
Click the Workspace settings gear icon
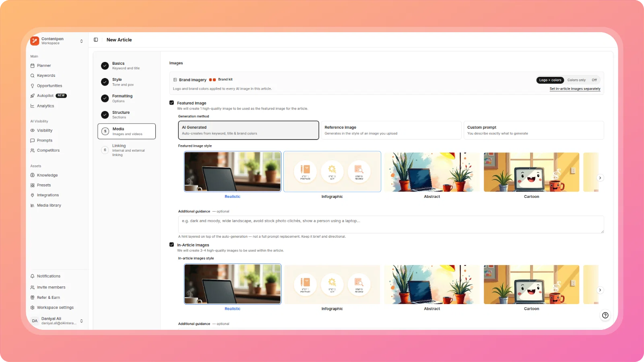[x=33, y=307]
